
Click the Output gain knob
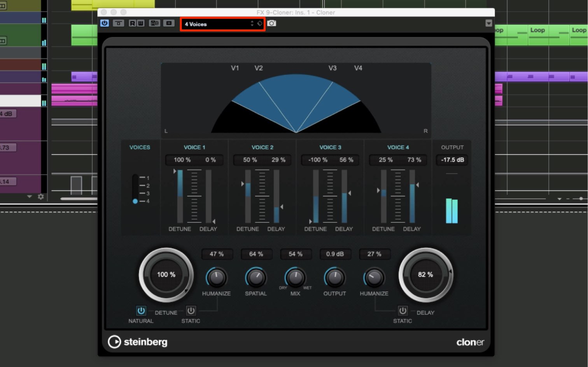(334, 278)
